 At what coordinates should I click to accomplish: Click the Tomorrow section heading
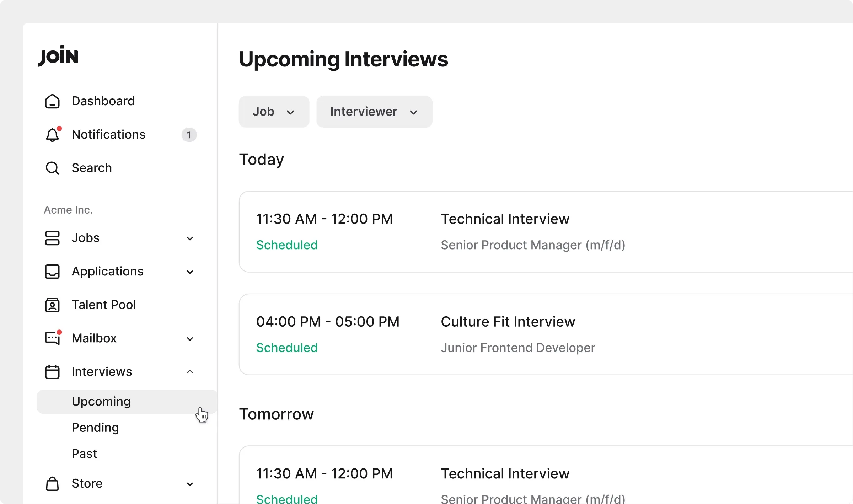tap(277, 414)
